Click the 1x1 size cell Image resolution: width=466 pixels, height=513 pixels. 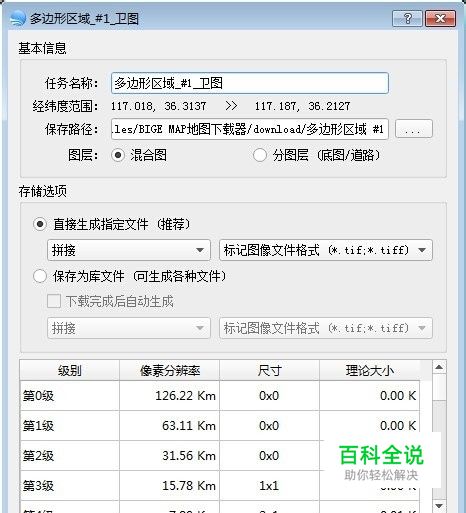270,486
